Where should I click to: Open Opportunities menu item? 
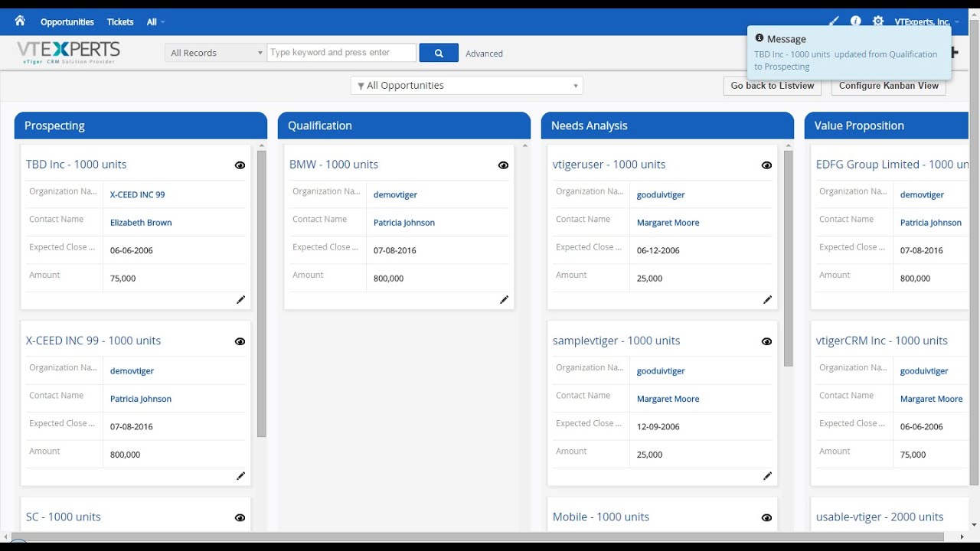[x=67, y=22]
